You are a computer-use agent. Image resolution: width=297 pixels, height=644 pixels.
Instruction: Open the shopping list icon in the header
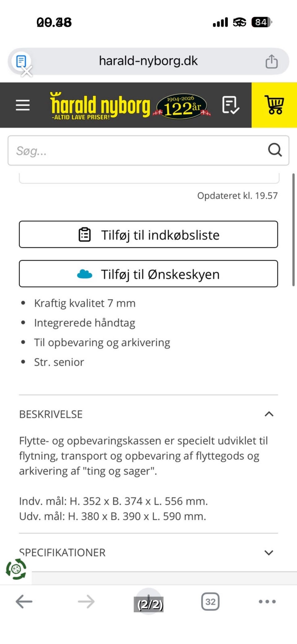(x=230, y=105)
